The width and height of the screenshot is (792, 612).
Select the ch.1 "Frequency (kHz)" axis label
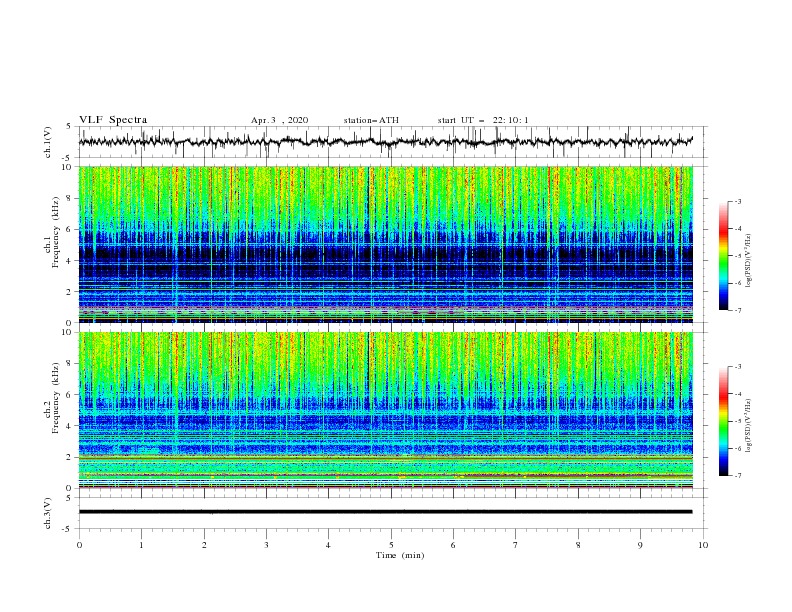coord(55,232)
